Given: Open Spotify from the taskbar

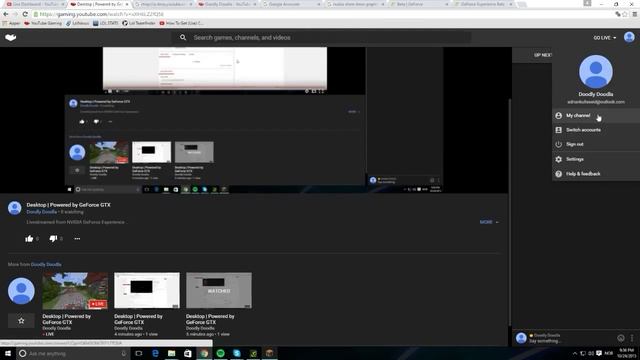Looking at the screenshot, I should point(220,353).
